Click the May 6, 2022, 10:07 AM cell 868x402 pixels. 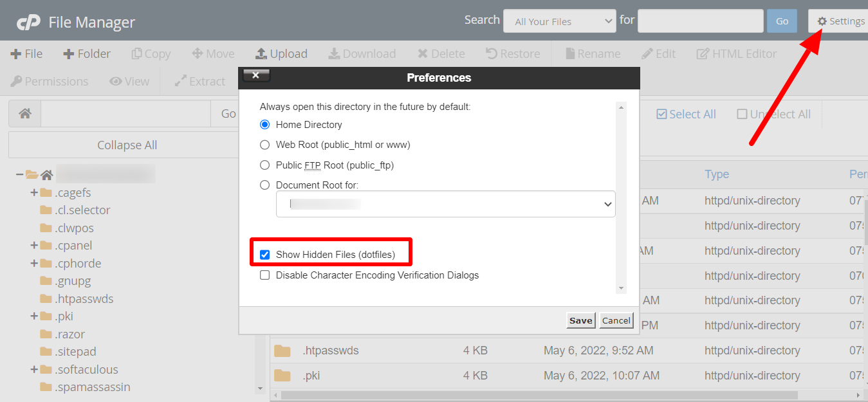(x=602, y=376)
